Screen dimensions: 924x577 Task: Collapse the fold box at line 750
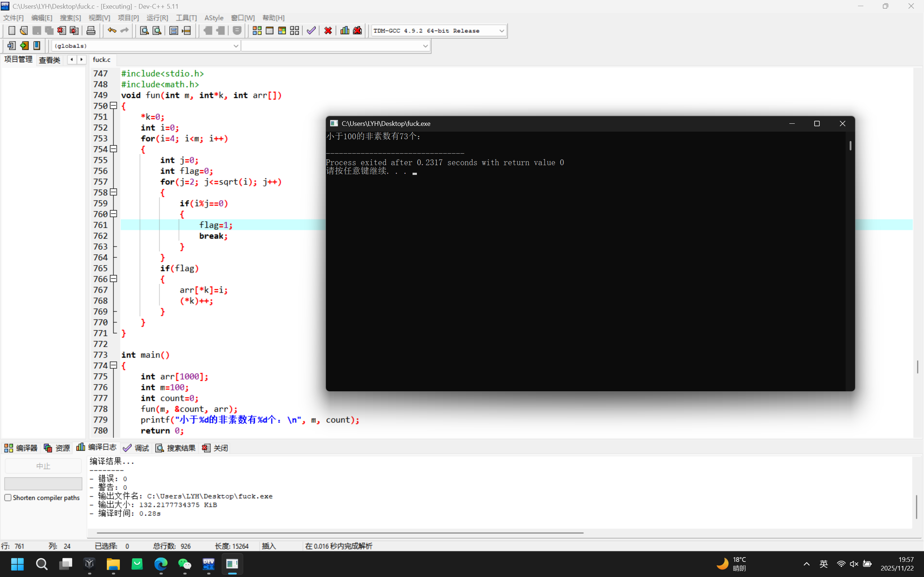coord(113,106)
